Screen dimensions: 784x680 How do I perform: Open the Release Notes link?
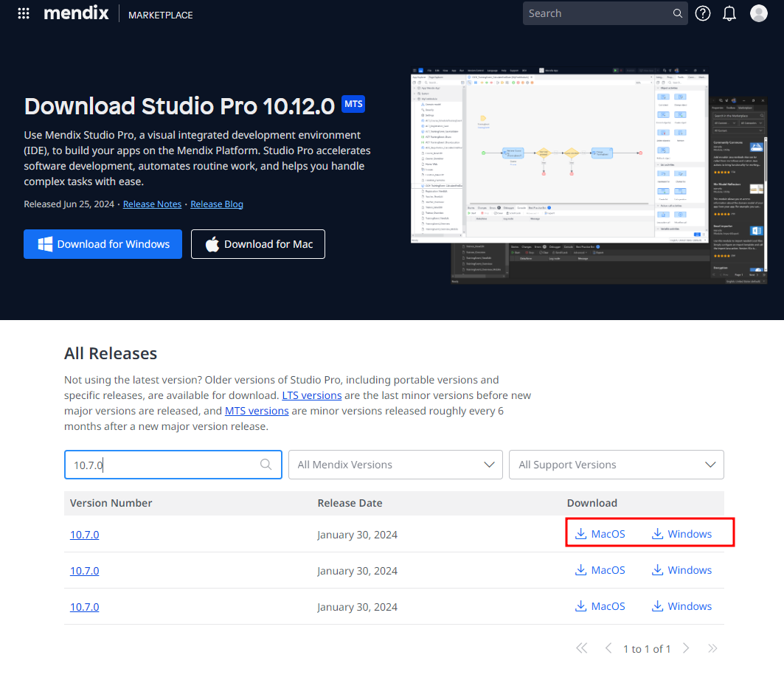pyautogui.click(x=152, y=204)
